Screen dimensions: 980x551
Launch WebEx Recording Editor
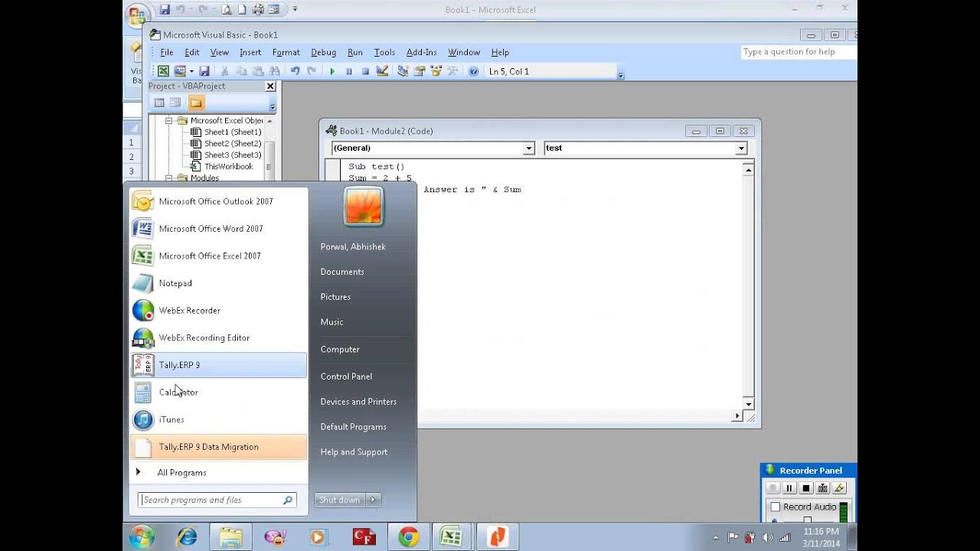click(218, 337)
